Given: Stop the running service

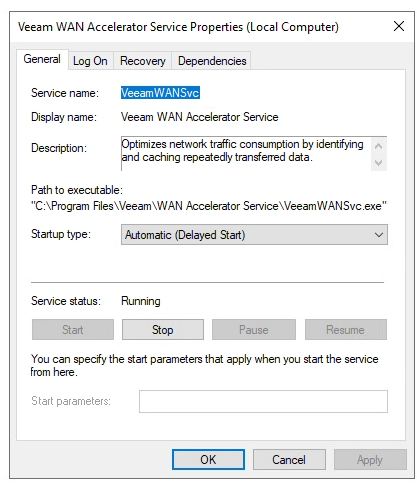Looking at the screenshot, I should coord(163,330).
